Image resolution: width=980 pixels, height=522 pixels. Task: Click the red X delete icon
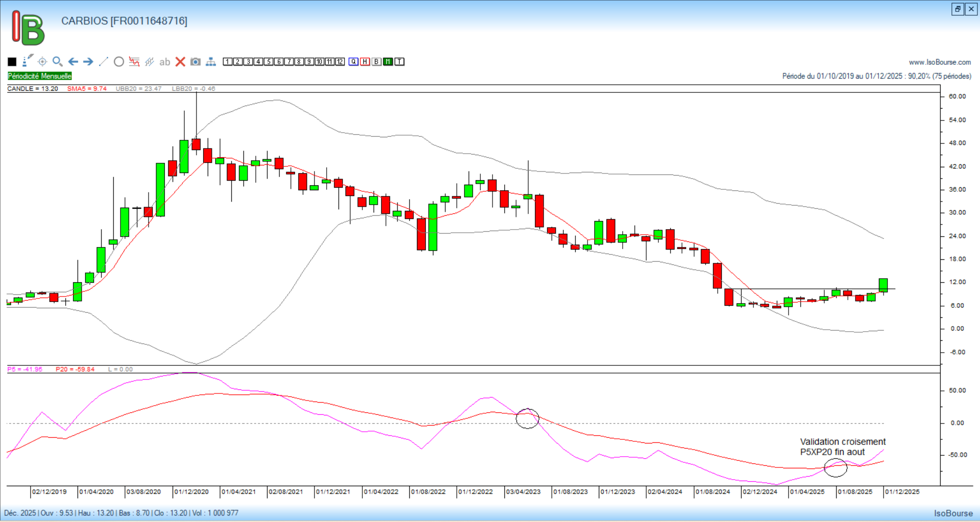tap(180, 62)
